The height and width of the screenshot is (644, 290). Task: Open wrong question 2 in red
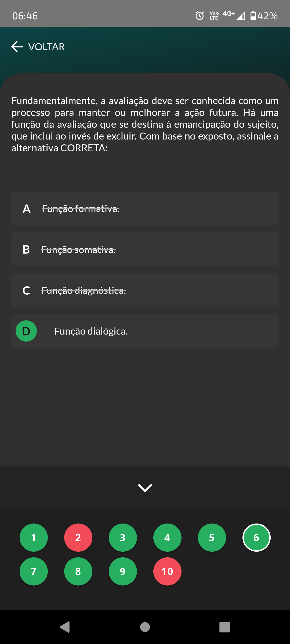tap(78, 537)
